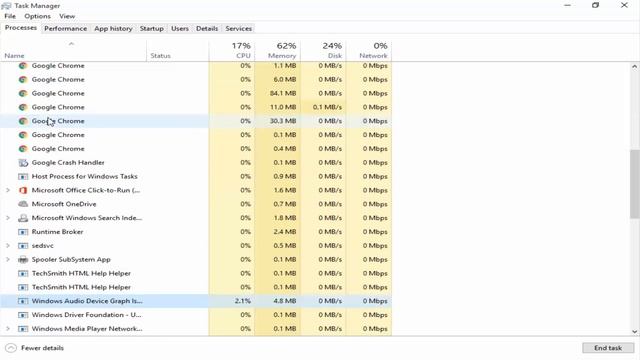Switch to the Services tab
The image size is (640, 360).
[238, 29]
